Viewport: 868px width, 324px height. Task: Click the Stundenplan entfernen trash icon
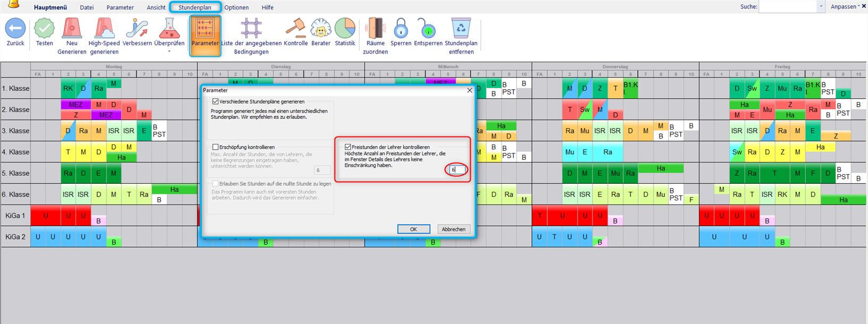click(x=461, y=29)
